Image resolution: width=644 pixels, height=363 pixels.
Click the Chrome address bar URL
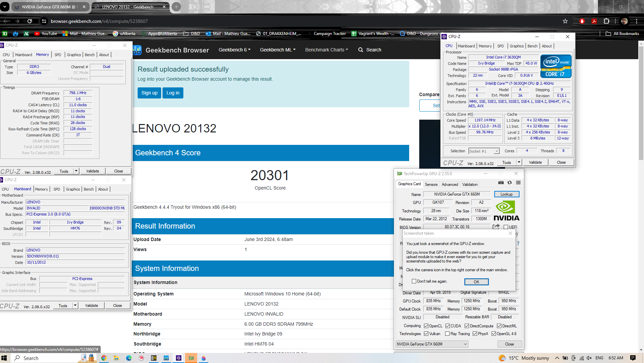point(99,21)
